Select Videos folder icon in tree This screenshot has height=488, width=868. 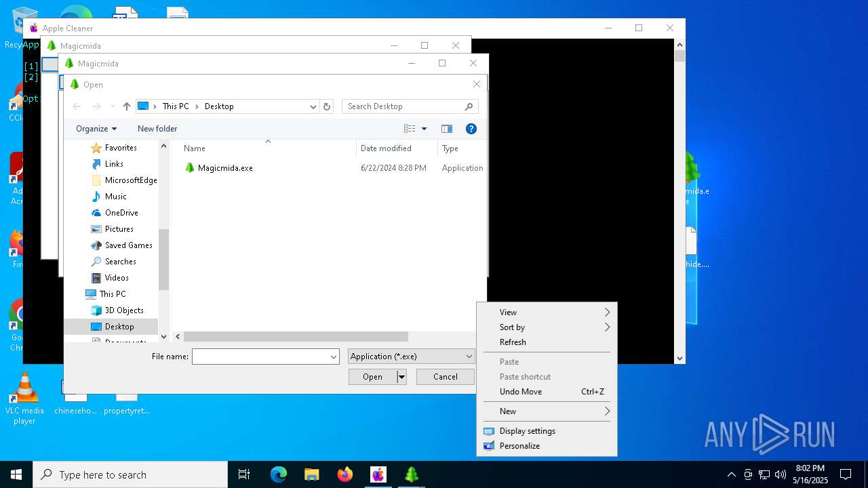click(96, 278)
